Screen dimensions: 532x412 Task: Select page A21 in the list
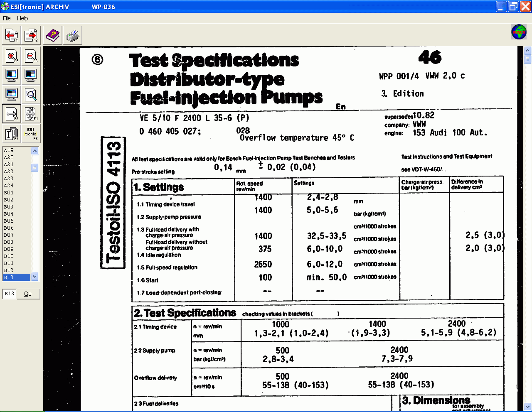click(17, 164)
